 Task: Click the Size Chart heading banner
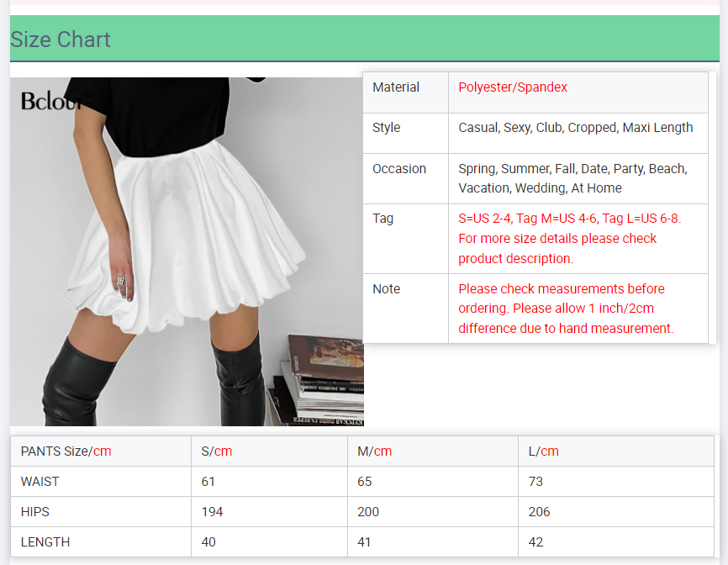click(365, 39)
